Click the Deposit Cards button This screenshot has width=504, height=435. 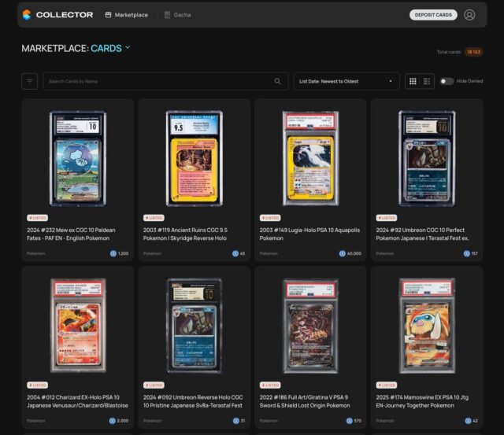click(x=433, y=15)
